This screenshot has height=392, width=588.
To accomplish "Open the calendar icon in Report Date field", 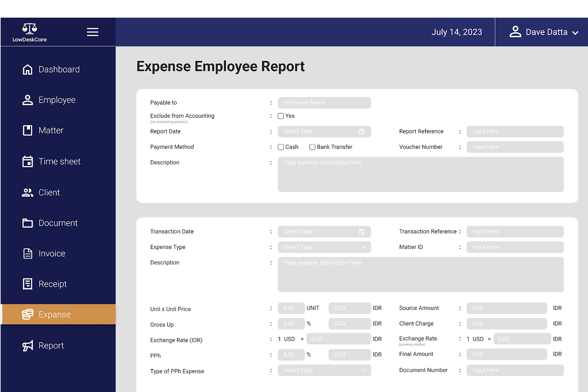I will point(361,132).
